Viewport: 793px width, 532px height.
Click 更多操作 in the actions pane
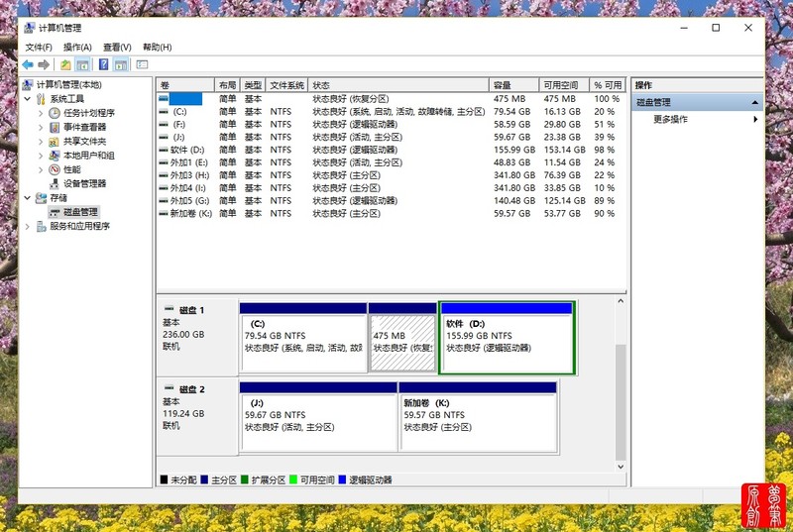click(x=671, y=119)
